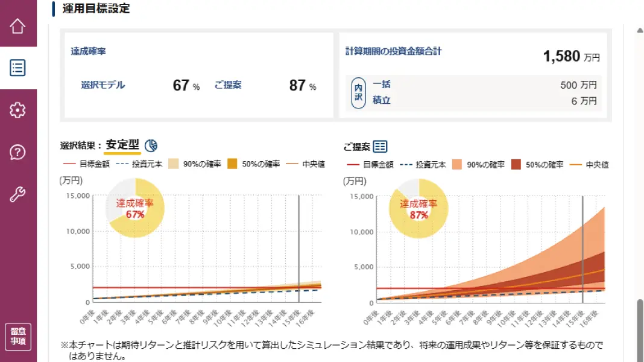Open table icon next to ご提案
This screenshot has width=644, height=362.
click(380, 147)
